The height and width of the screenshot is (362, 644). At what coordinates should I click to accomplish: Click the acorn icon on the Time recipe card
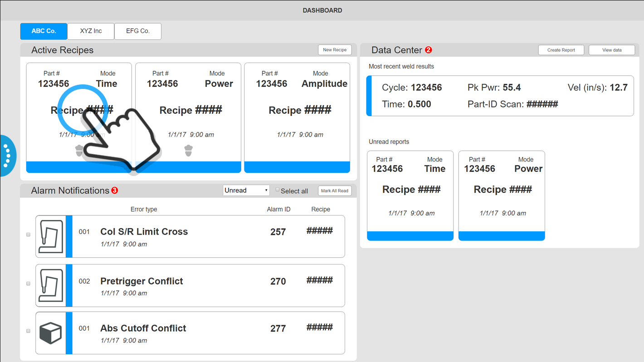(79, 151)
